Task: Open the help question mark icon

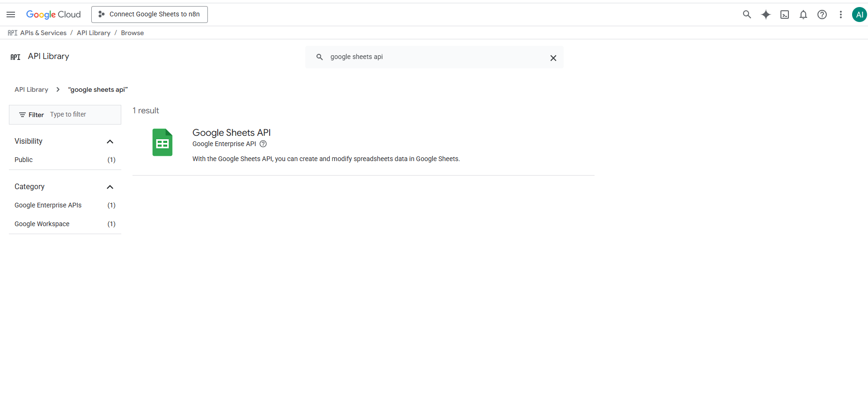Action: click(x=822, y=15)
